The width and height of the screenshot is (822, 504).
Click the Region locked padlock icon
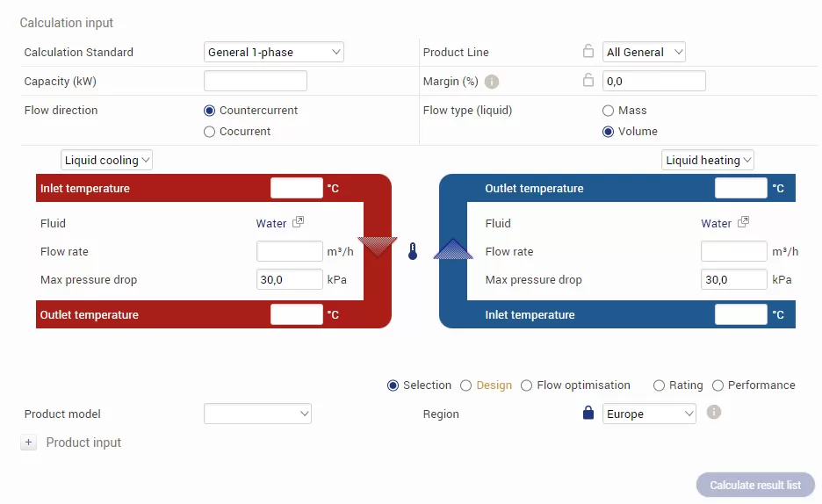point(588,414)
